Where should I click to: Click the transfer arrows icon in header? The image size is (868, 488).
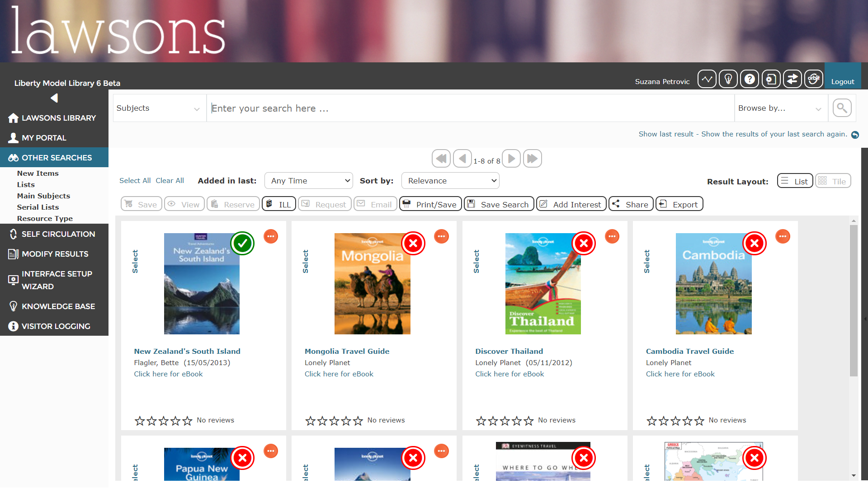[792, 79]
